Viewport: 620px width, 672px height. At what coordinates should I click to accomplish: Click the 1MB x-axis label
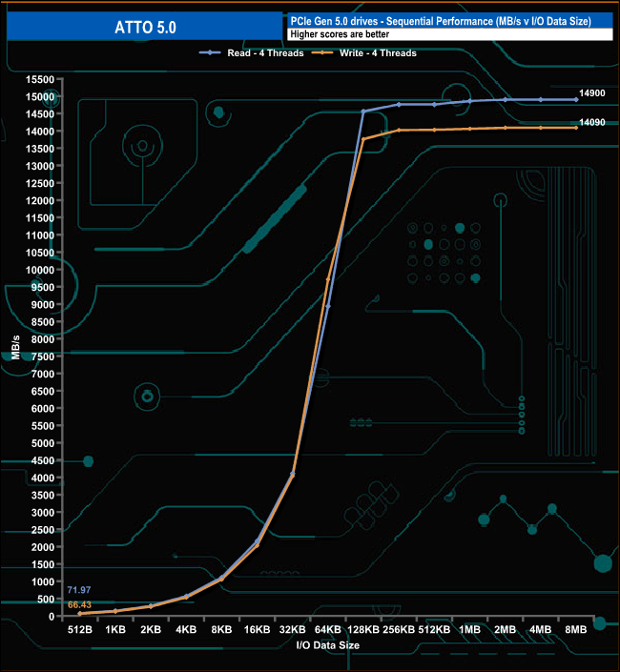[x=469, y=631]
